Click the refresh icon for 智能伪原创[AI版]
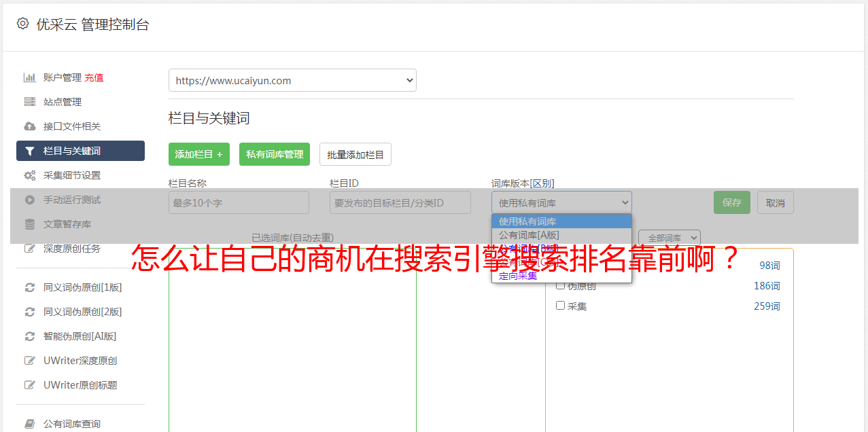868x432 pixels. click(30, 336)
